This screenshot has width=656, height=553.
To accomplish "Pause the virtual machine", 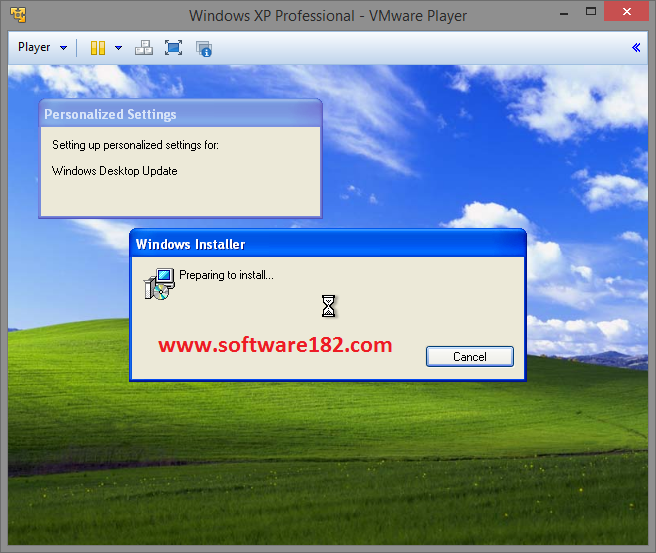I will point(98,48).
